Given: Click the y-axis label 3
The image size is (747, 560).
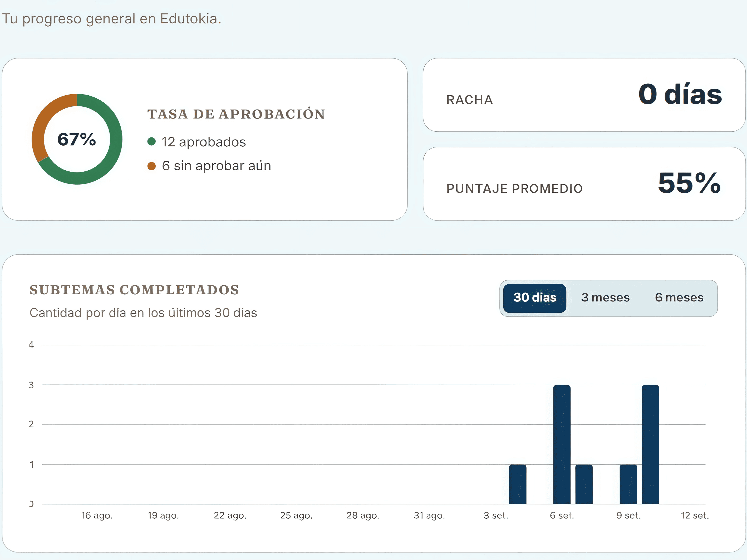Looking at the screenshot, I should point(31,385).
